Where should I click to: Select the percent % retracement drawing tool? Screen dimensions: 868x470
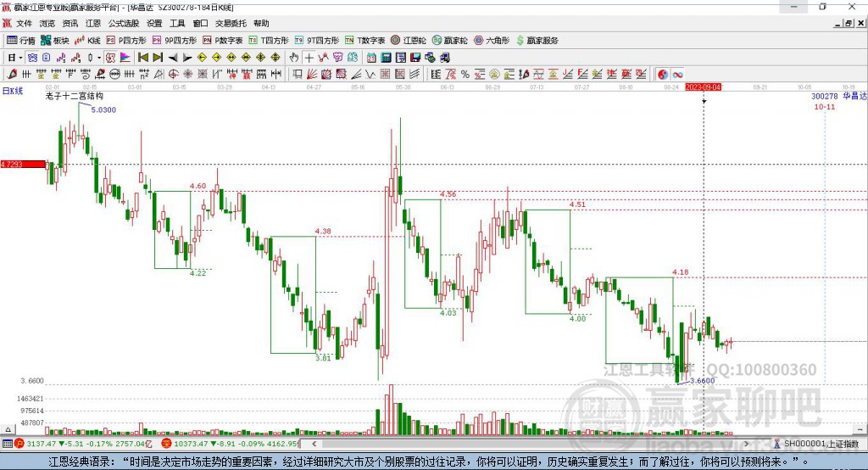[465, 75]
